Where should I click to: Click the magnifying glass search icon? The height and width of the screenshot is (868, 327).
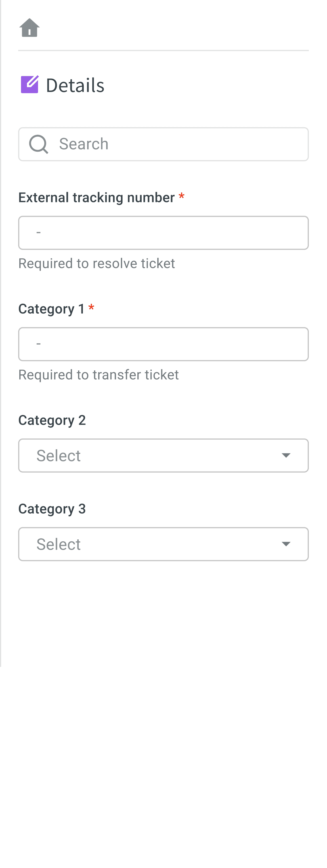pyautogui.click(x=38, y=144)
